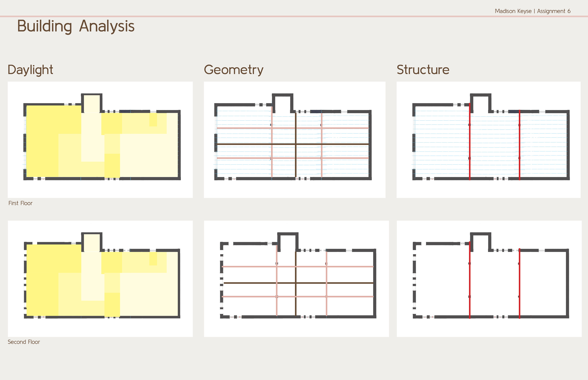Open second floor daylight plan thumbnail
588x380 pixels.
point(100,279)
